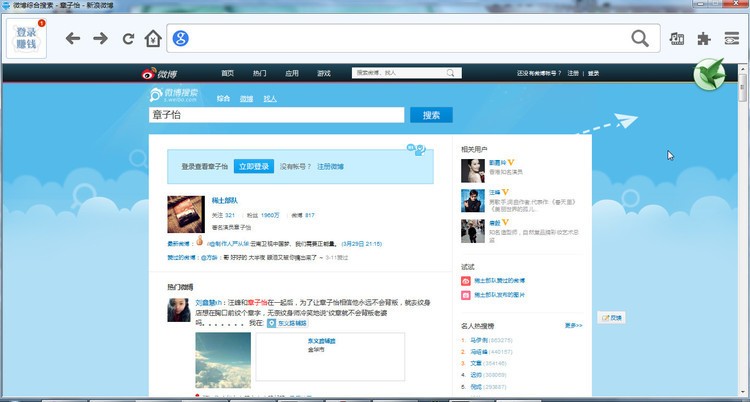Open the music/media toolbar icon
This screenshot has height=402, width=750.
tap(676, 38)
